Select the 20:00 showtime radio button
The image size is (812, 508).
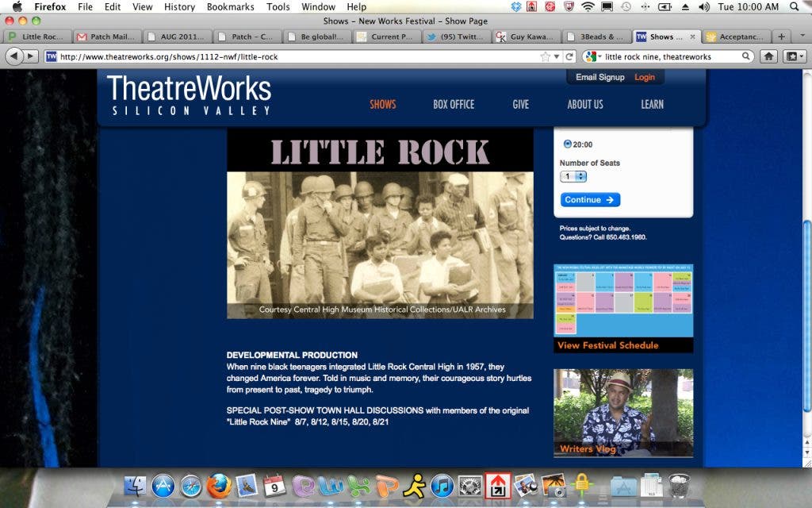pyautogui.click(x=567, y=144)
